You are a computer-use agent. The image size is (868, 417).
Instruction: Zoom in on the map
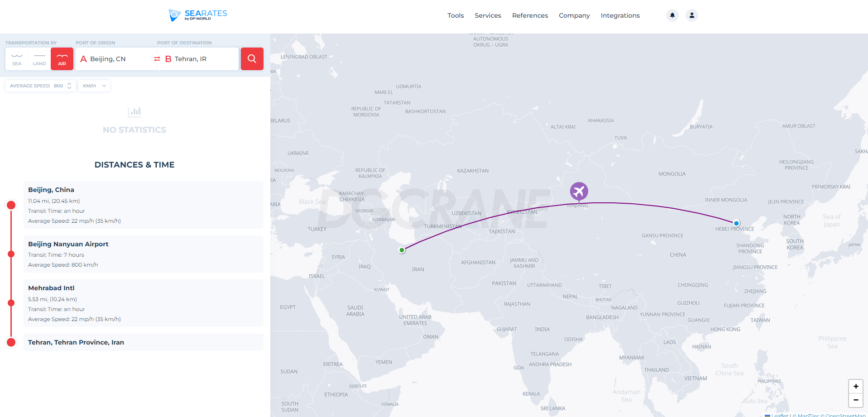click(x=855, y=386)
